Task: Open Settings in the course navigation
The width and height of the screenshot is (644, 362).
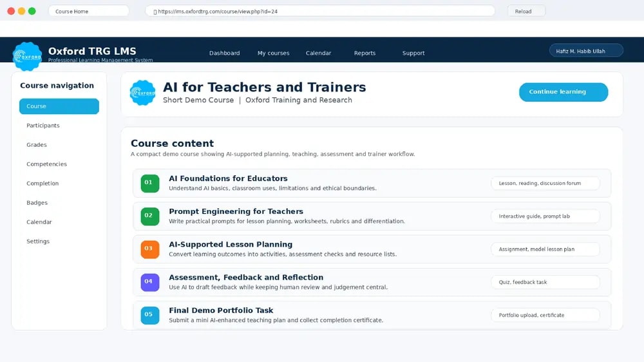Action: (38, 241)
